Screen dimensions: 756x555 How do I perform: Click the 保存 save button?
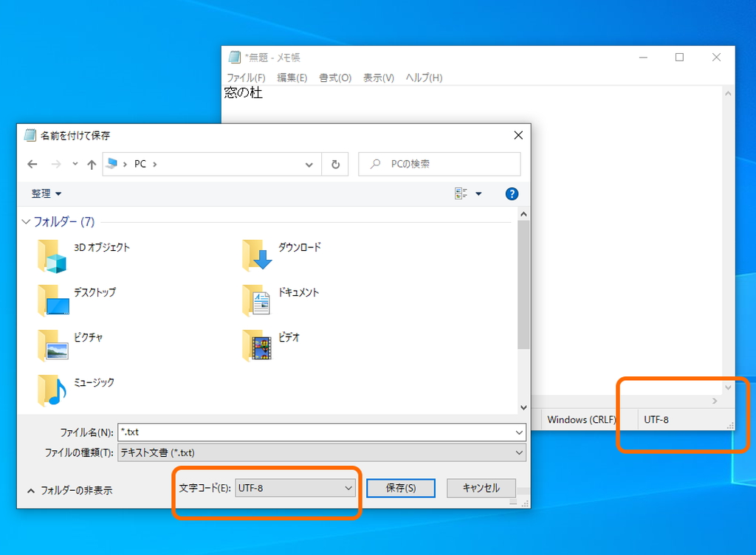click(x=400, y=488)
